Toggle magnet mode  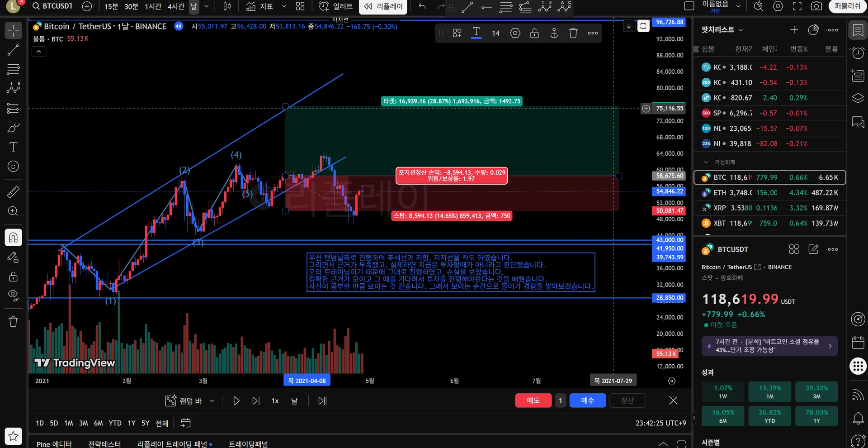pos(14,237)
